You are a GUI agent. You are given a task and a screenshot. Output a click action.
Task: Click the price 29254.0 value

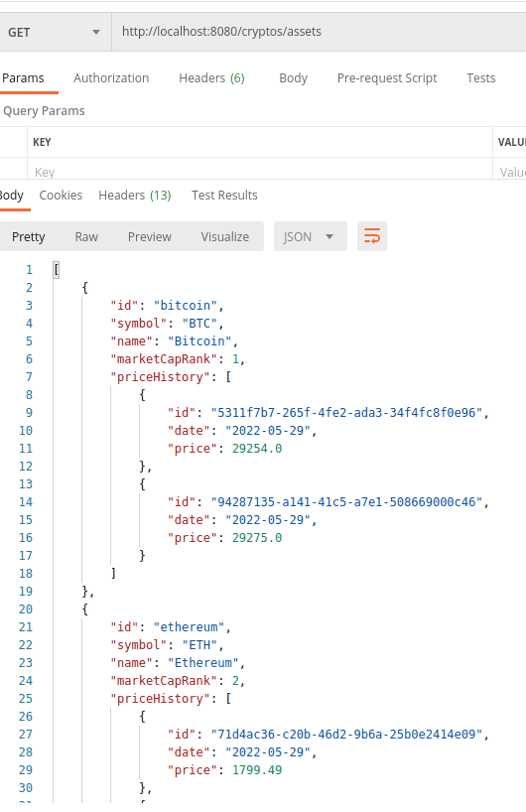257,449
